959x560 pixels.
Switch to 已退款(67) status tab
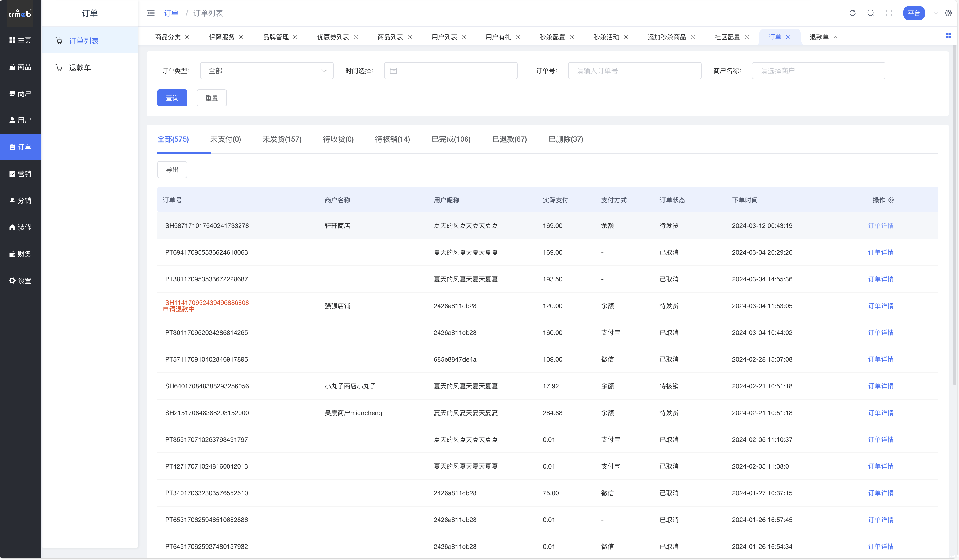pyautogui.click(x=509, y=139)
